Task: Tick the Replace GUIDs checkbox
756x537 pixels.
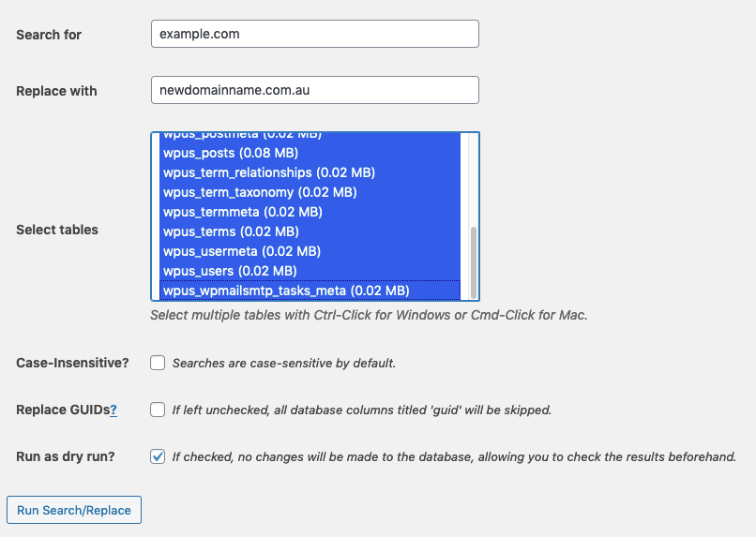Action: (x=158, y=410)
